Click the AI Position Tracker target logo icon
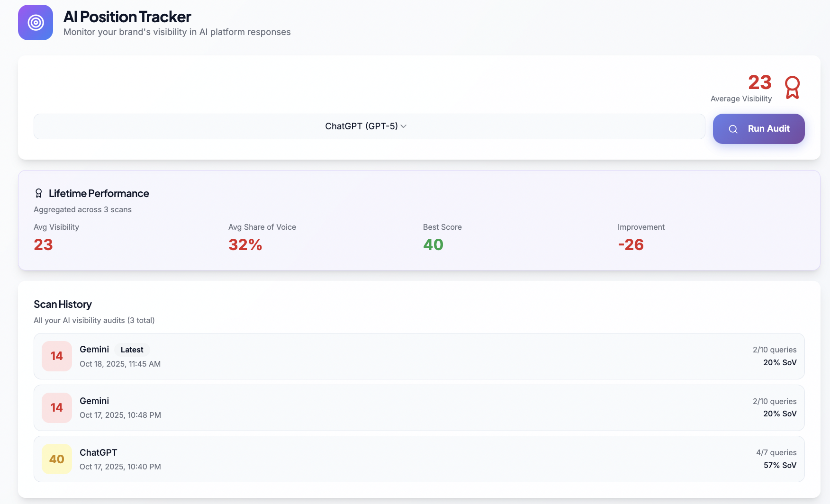830x504 pixels. tap(35, 22)
